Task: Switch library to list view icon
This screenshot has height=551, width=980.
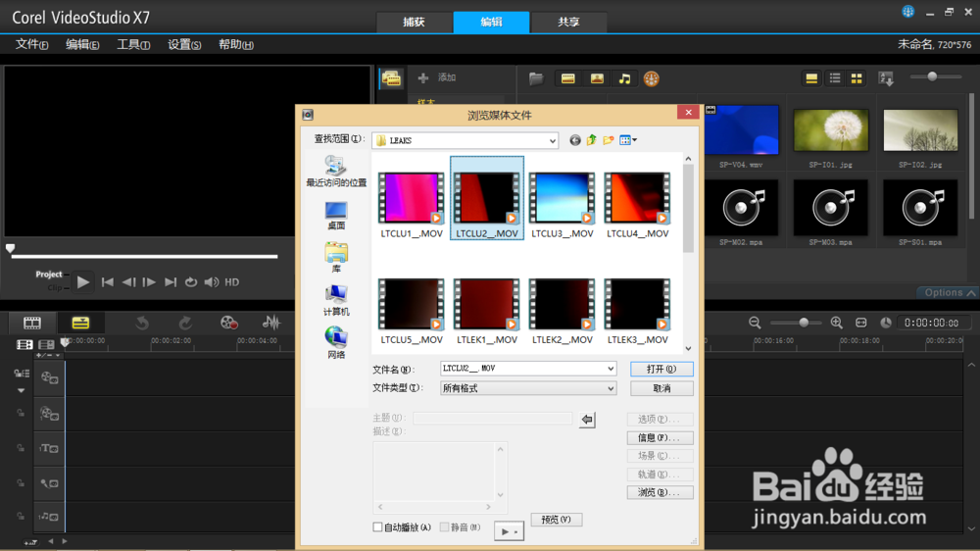Action: (835, 78)
